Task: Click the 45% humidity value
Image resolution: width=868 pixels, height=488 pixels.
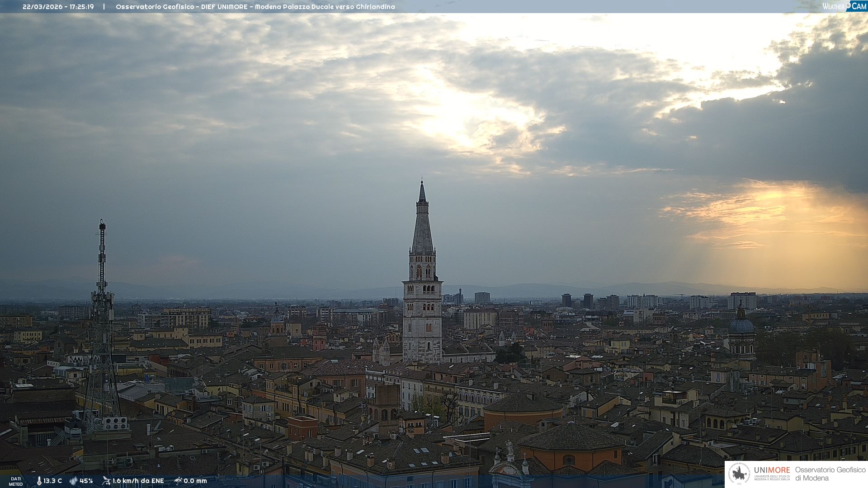Action: coord(86,481)
